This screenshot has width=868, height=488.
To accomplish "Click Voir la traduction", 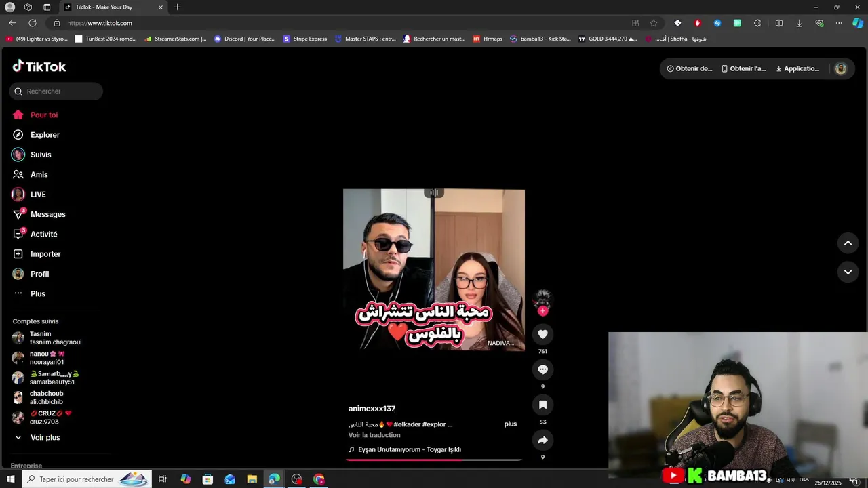I will click(x=374, y=435).
